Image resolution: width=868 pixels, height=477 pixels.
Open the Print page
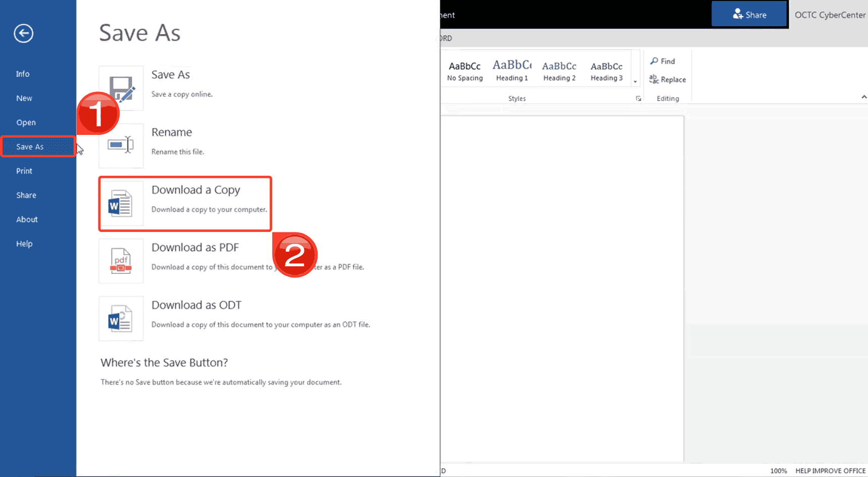pyautogui.click(x=24, y=171)
